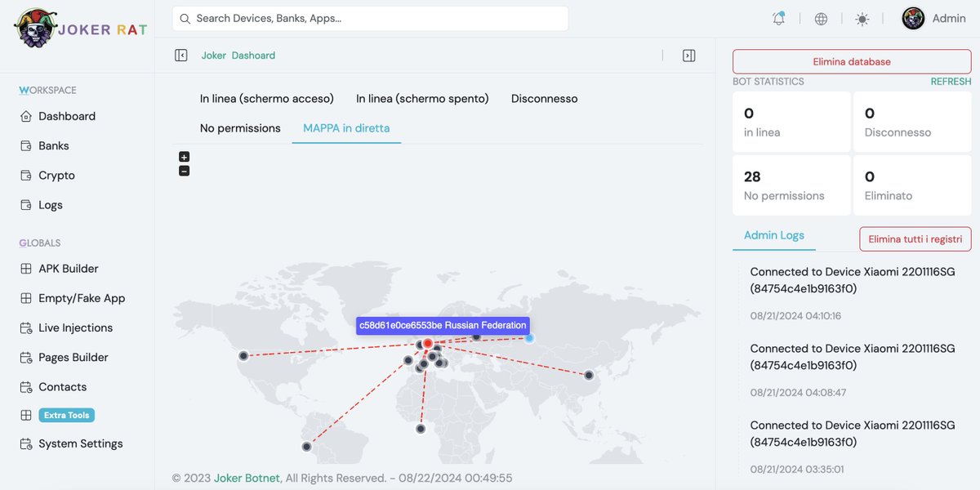Screen dimensions: 980x490
Task: Toggle the light/dark theme sun icon
Action: [x=862, y=19]
